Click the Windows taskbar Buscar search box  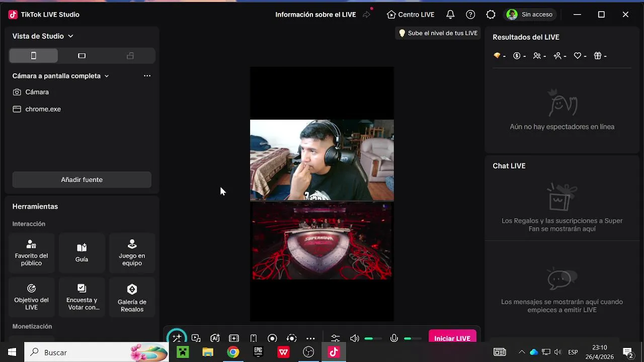(97, 352)
